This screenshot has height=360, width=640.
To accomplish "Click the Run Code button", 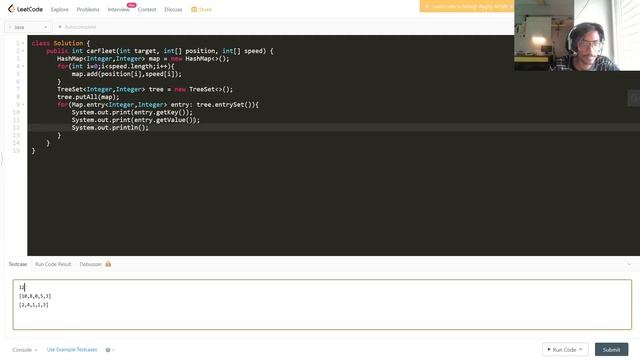I will tap(565, 349).
